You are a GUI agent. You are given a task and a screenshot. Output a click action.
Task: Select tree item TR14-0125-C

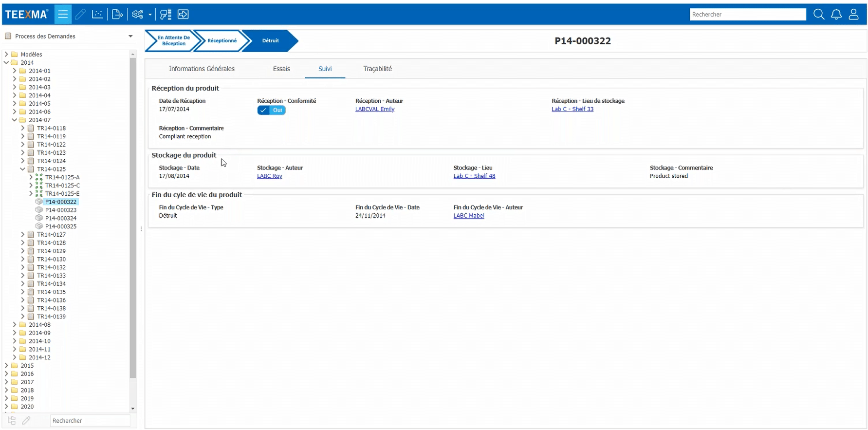tap(63, 185)
